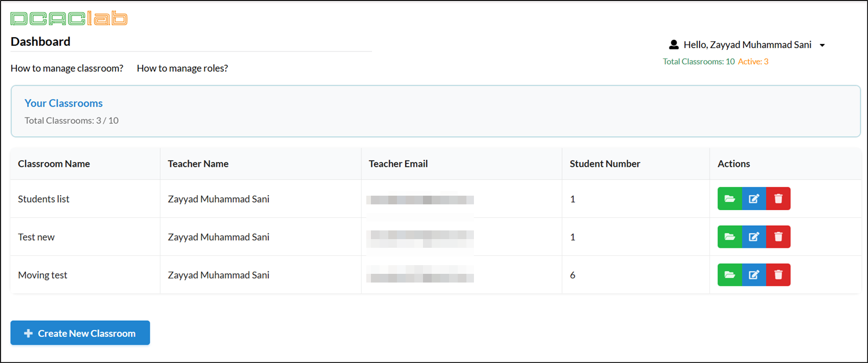
Task: Edit the "Moving test" classroom
Action: point(753,274)
